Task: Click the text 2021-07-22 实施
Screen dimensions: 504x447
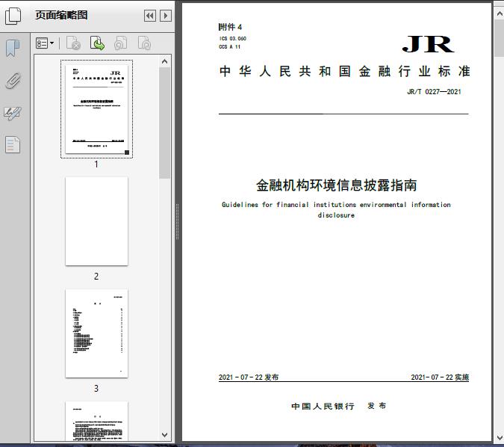Action: 440,377
